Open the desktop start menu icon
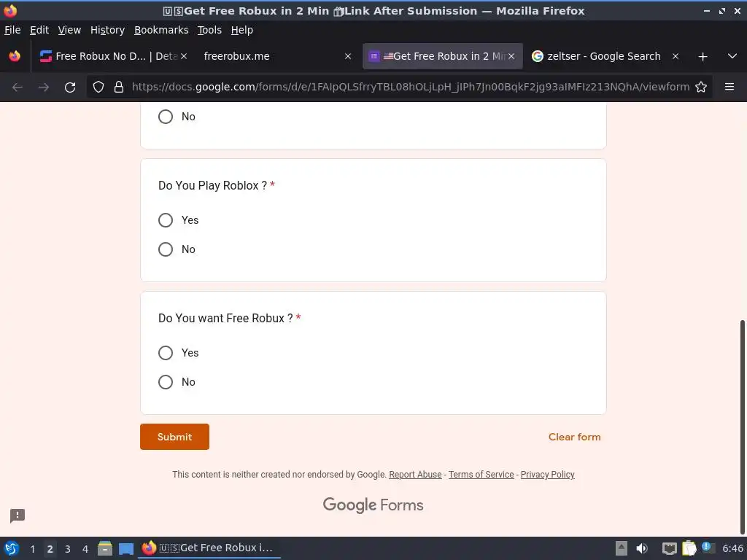747x560 pixels. pos(12,548)
